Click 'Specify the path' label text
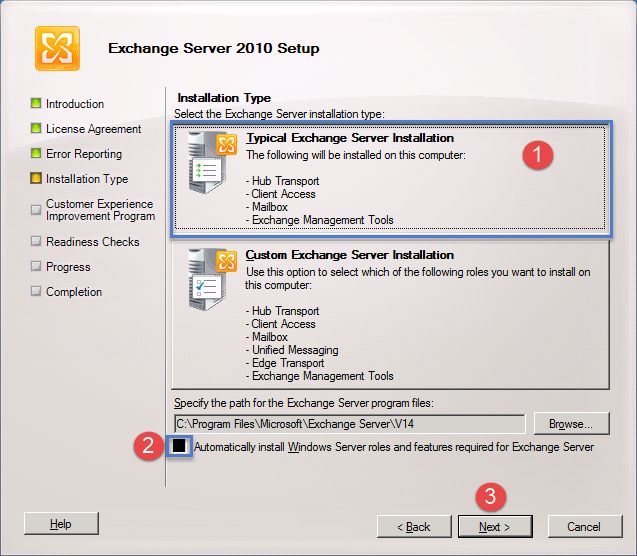 click(x=304, y=403)
